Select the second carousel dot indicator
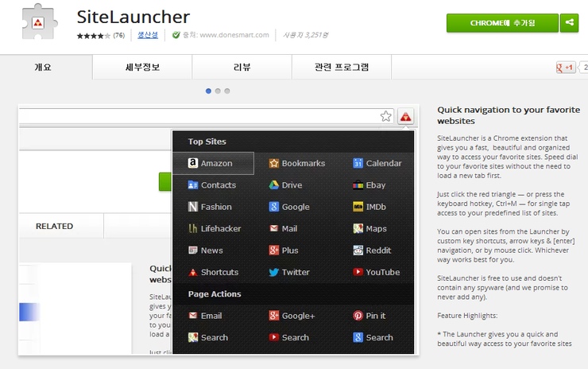 click(x=218, y=91)
